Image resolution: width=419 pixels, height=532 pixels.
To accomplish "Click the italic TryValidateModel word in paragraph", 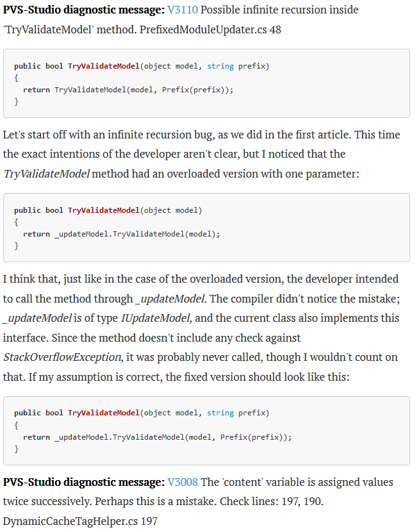I will pos(46,174).
